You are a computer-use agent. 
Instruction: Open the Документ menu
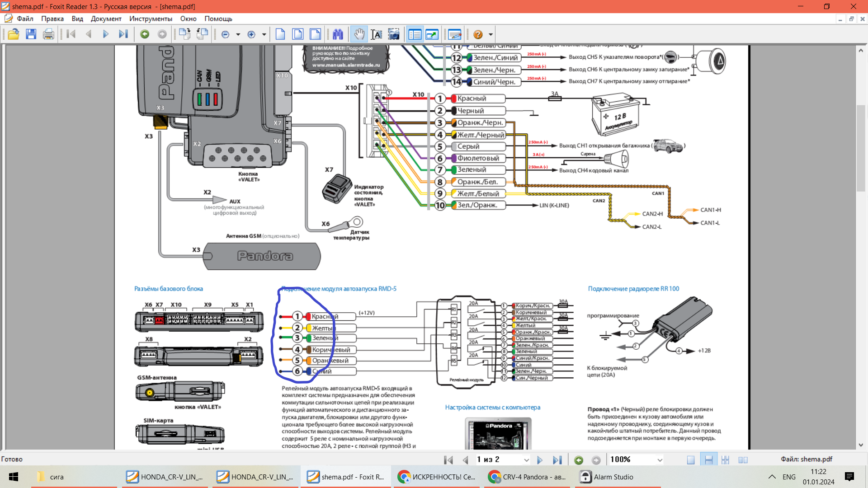(106, 19)
